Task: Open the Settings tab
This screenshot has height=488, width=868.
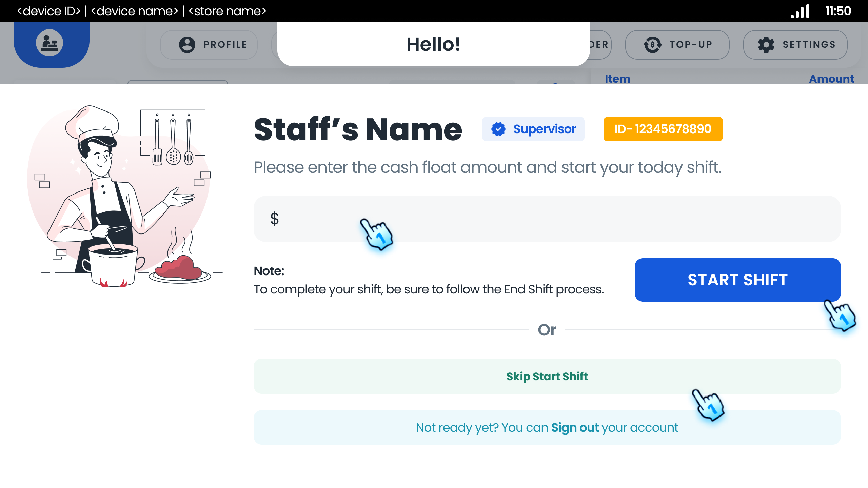Action: [x=795, y=44]
